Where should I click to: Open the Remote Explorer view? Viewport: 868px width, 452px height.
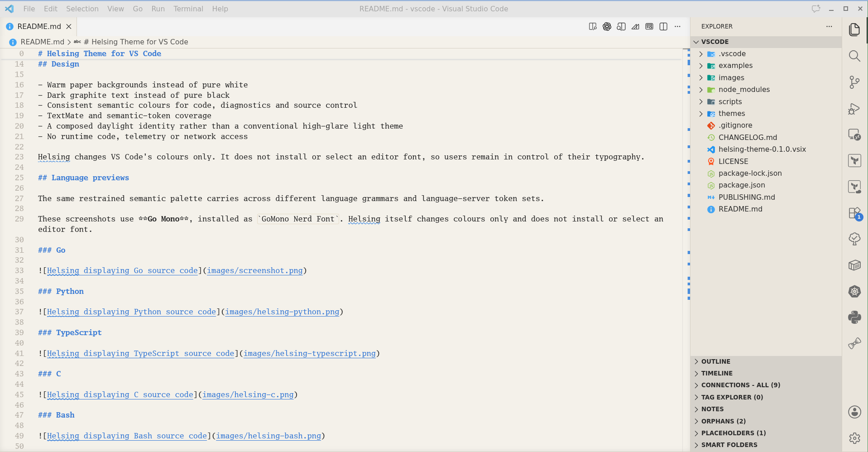[854, 135]
